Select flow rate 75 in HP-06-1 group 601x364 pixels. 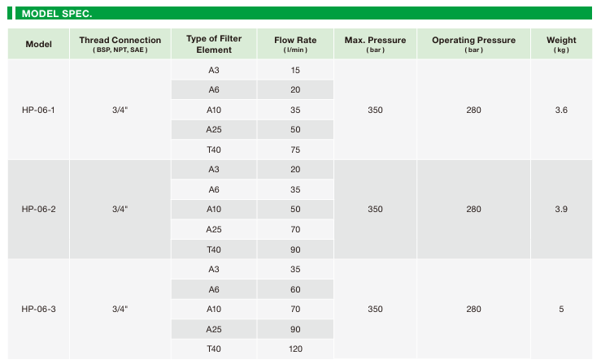tap(295, 149)
